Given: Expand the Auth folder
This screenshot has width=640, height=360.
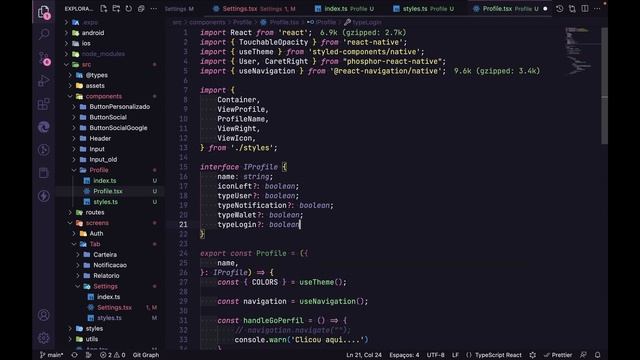Looking at the screenshot, I should click(96, 233).
